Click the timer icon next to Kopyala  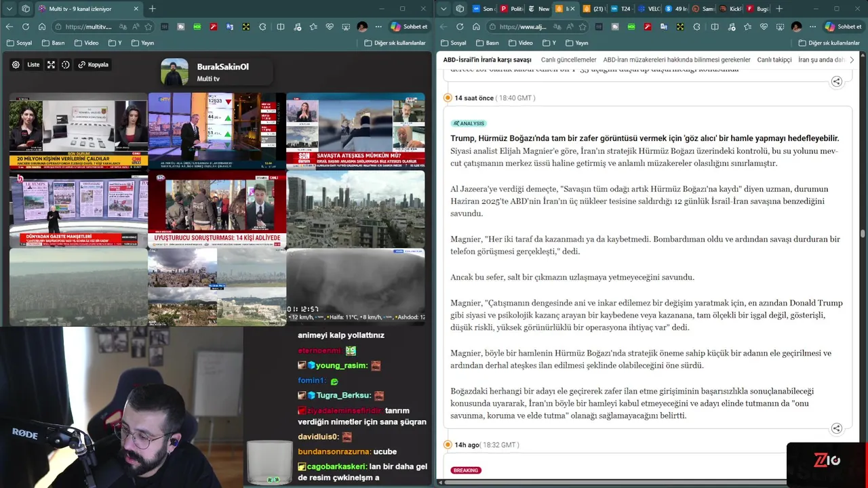(x=66, y=65)
